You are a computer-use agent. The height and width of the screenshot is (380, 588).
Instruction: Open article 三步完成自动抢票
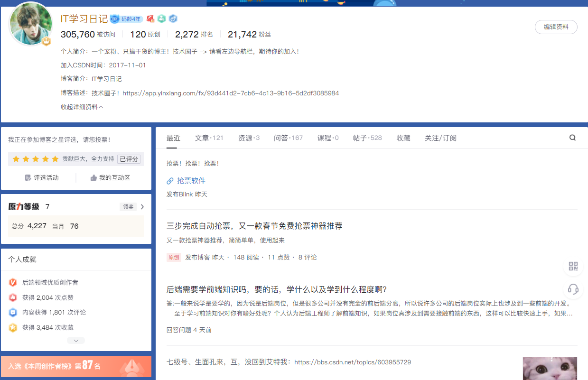[254, 226]
